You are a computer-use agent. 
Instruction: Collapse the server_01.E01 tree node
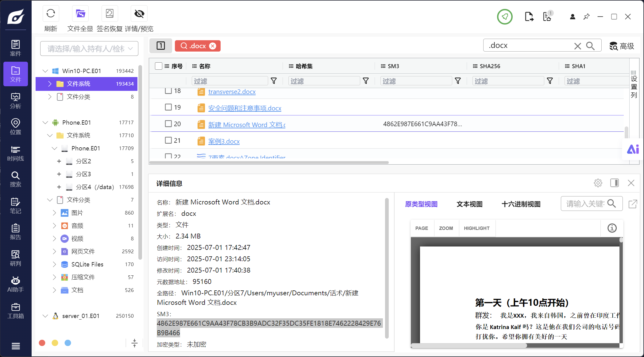(45, 316)
